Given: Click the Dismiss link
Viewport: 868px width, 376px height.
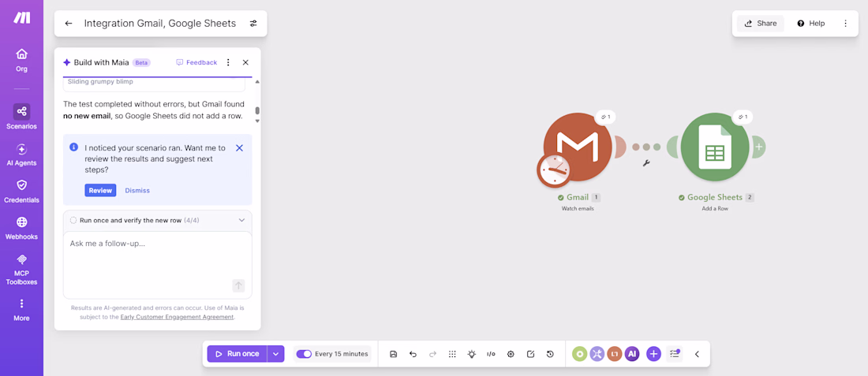Looking at the screenshot, I should coord(137,190).
